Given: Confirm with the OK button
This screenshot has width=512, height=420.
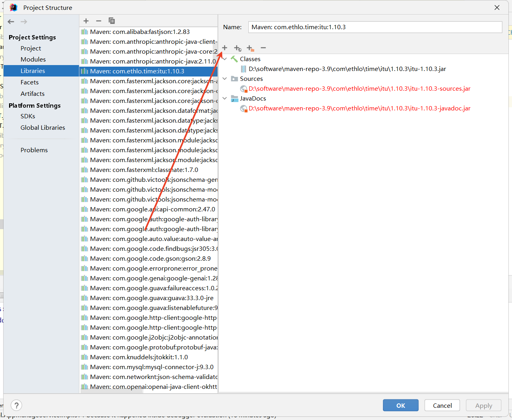Looking at the screenshot, I should coord(401,405).
